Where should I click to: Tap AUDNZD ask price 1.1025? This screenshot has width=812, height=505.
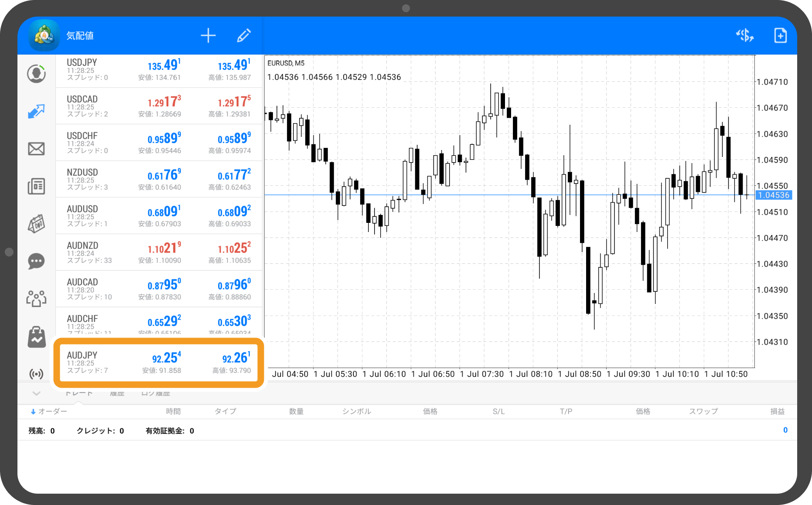tap(234, 248)
